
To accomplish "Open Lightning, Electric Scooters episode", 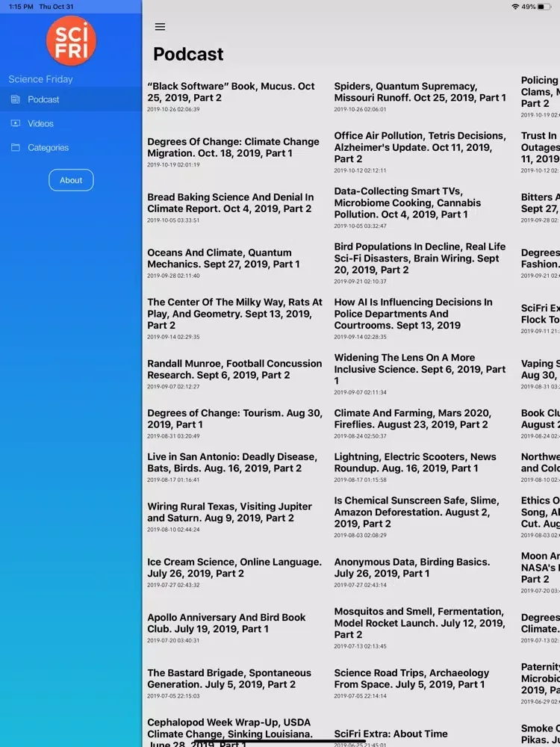I will coord(415,462).
